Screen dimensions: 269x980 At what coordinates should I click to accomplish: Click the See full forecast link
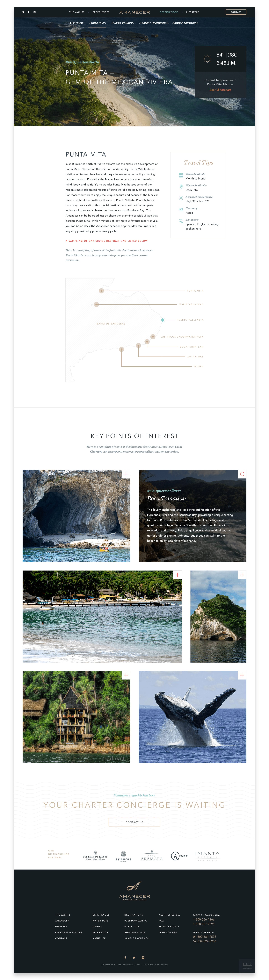click(220, 90)
